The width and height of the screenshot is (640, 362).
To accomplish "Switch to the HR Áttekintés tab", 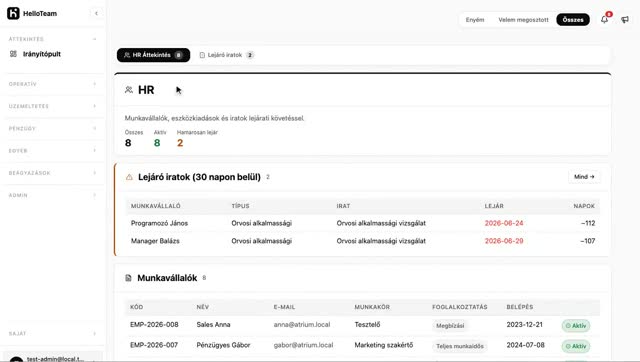I will pos(153,55).
